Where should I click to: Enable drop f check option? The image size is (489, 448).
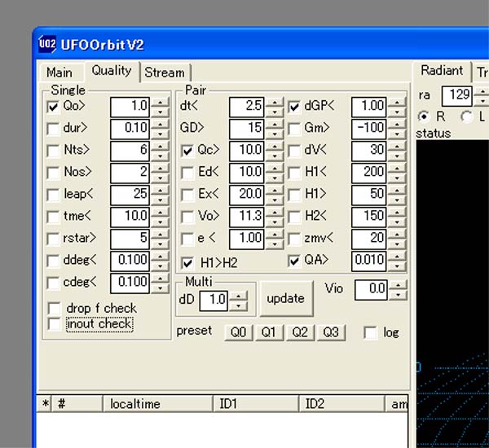pyautogui.click(x=55, y=309)
